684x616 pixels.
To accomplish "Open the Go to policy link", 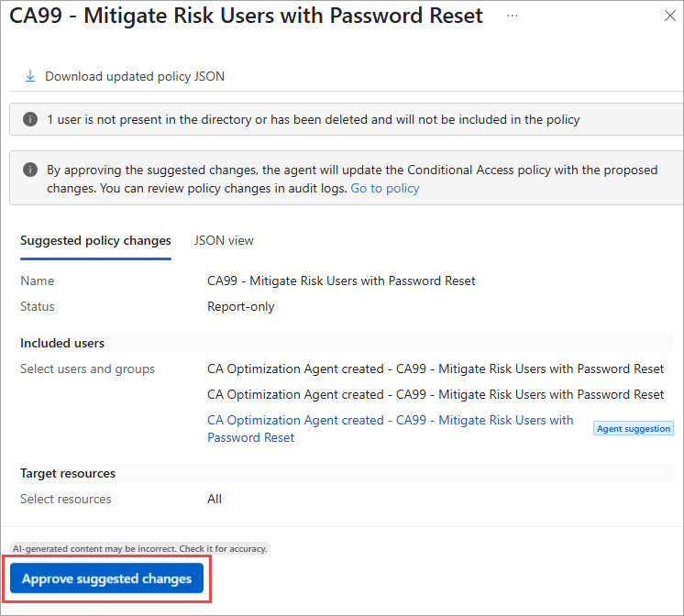I will (x=385, y=188).
